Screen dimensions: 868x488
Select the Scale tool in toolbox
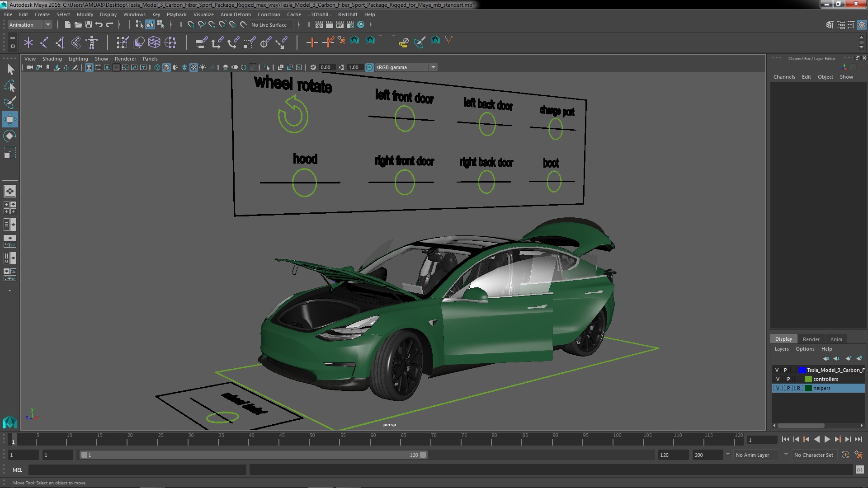click(x=10, y=153)
